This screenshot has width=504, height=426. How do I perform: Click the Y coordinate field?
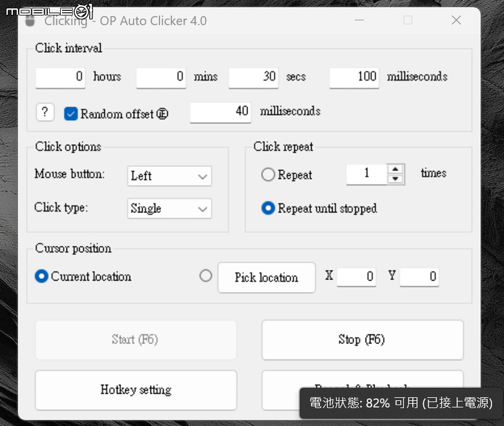pos(419,277)
